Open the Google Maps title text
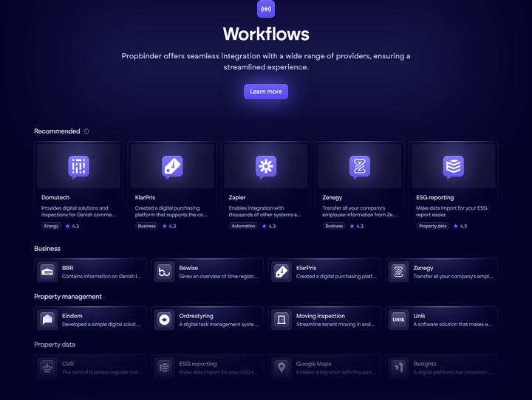The width and height of the screenshot is (532, 400). (x=314, y=364)
